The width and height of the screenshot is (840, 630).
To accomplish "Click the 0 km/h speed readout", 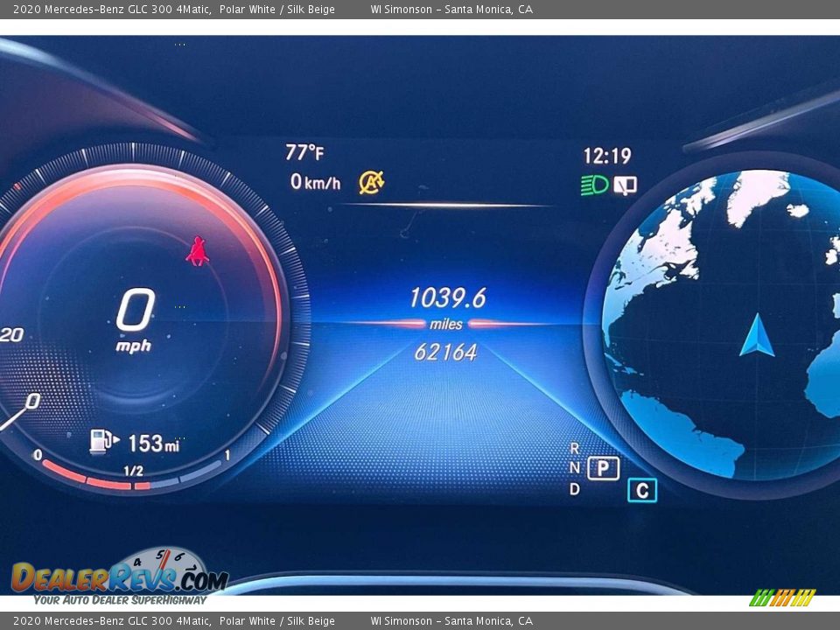I will tap(315, 182).
